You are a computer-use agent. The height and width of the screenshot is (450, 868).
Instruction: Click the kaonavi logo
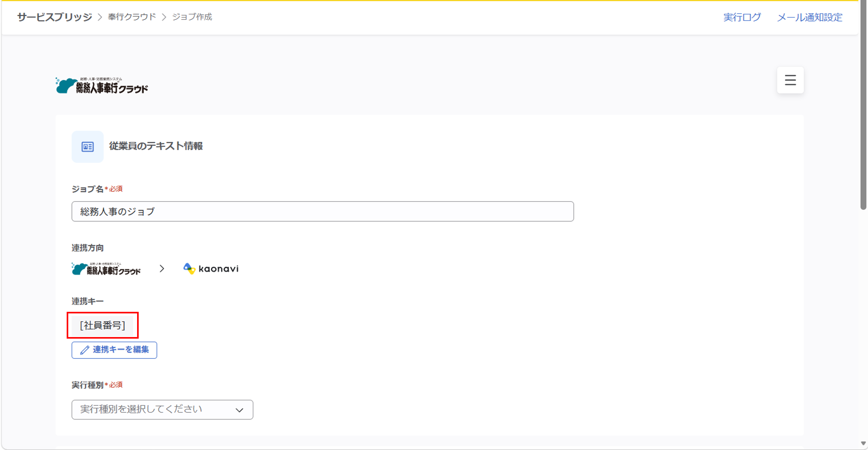click(211, 269)
